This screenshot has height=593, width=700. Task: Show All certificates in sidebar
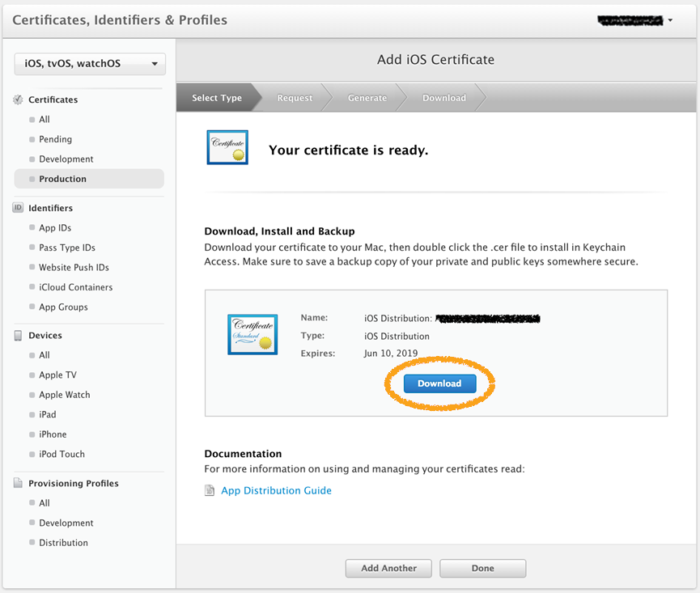pos(45,119)
